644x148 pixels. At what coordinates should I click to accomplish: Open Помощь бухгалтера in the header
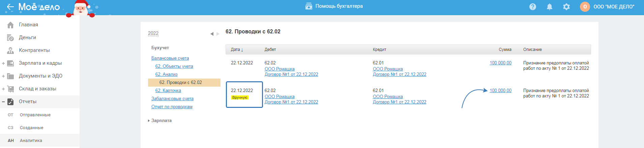click(x=334, y=6)
